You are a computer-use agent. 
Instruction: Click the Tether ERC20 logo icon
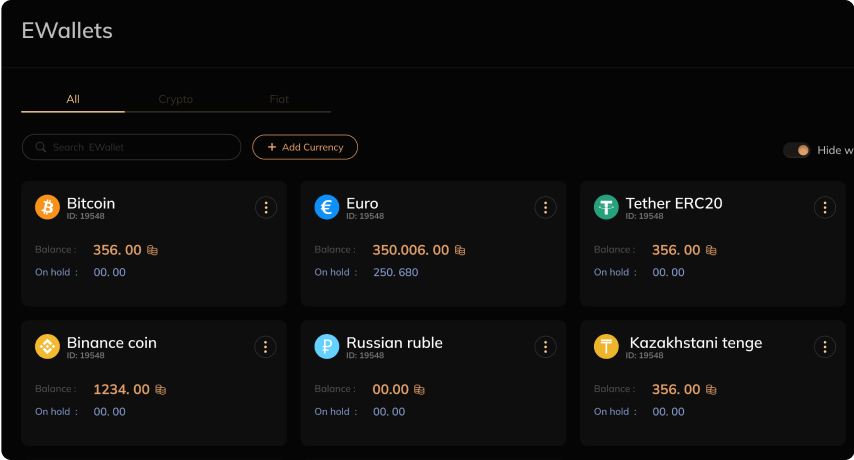[x=606, y=207]
